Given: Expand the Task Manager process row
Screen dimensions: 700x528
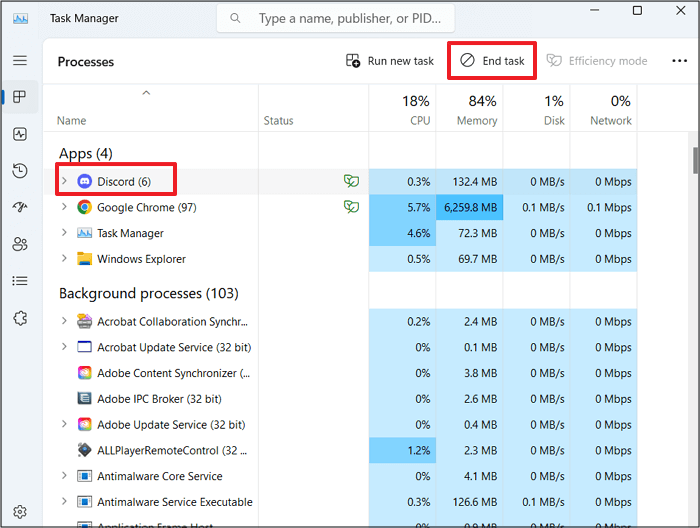Looking at the screenshot, I should (x=64, y=233).
